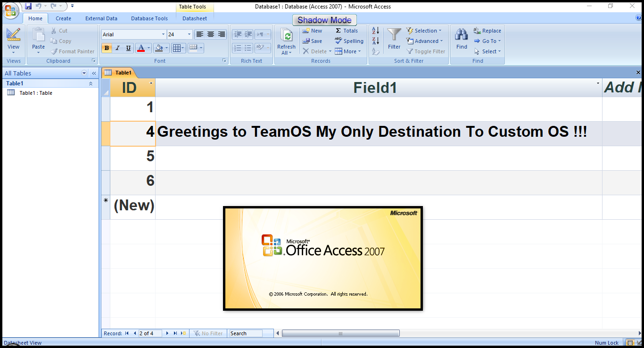
Task: Click the bulleted list icon in Rich Text
Action: point(248,48)
